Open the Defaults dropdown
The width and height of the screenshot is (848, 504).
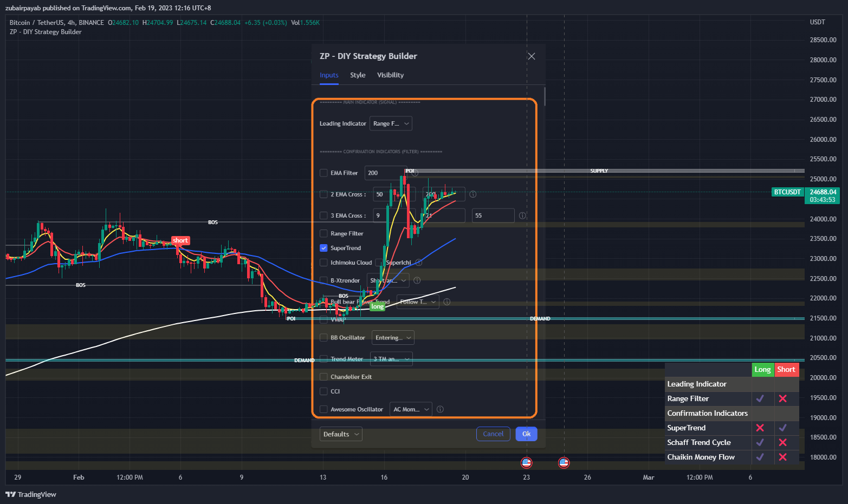341,434
